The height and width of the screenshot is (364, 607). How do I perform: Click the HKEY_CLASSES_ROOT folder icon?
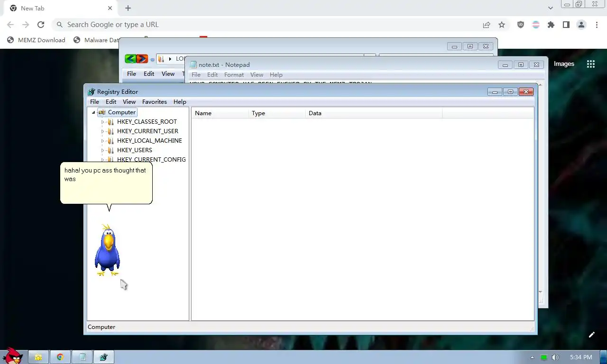pos(110,122)
